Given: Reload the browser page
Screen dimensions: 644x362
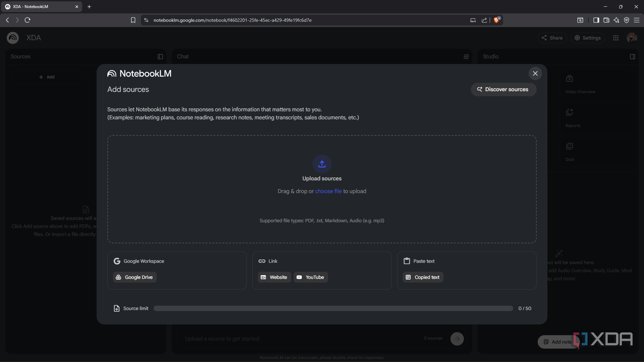Looking at the screenshot, I should (x=28, y=20).
